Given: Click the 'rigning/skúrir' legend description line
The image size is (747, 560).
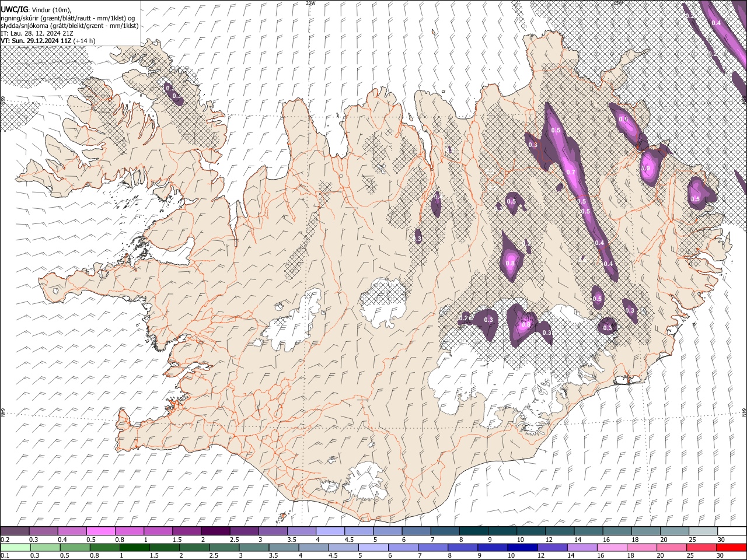Looking at the screenshot, I should pos(67,18).
